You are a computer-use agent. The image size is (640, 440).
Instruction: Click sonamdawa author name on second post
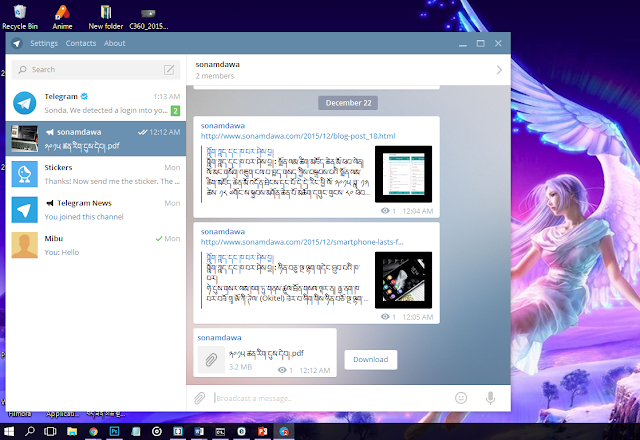click(223, 232)
